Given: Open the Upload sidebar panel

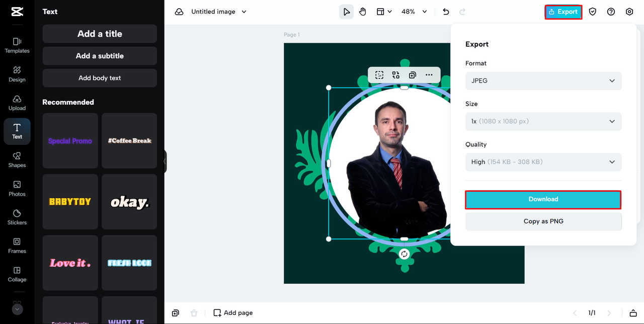Looking at the screenshot, I should [17, 102].
